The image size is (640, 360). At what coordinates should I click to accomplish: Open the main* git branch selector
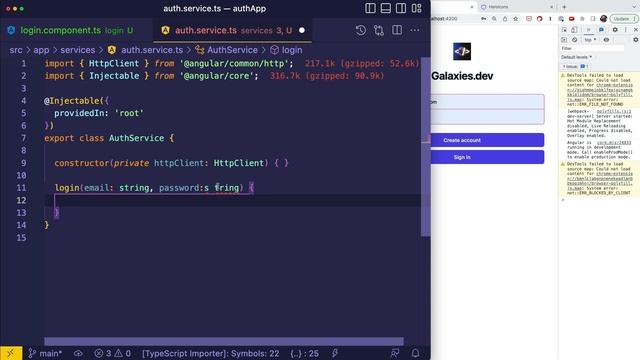tap(45, 353)
